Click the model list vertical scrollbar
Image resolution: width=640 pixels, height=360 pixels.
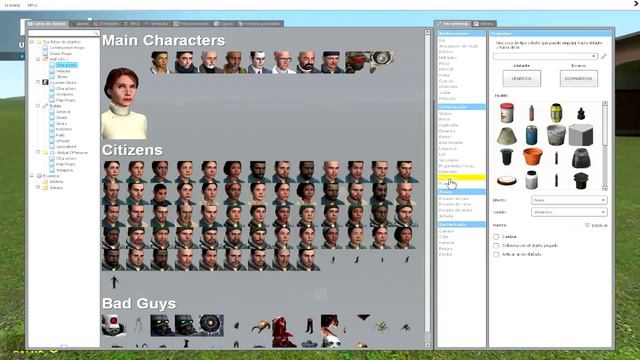[604, 146]
